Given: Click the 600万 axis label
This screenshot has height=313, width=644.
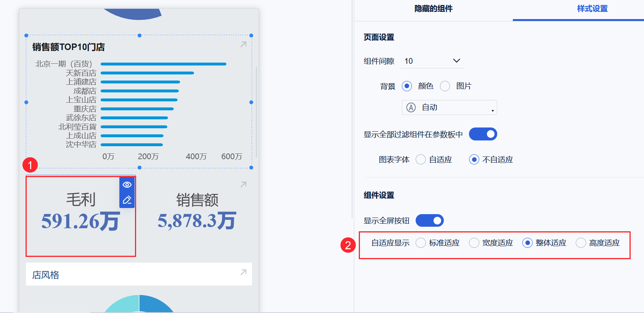Looking at the screenshot, I should point(232,156).
